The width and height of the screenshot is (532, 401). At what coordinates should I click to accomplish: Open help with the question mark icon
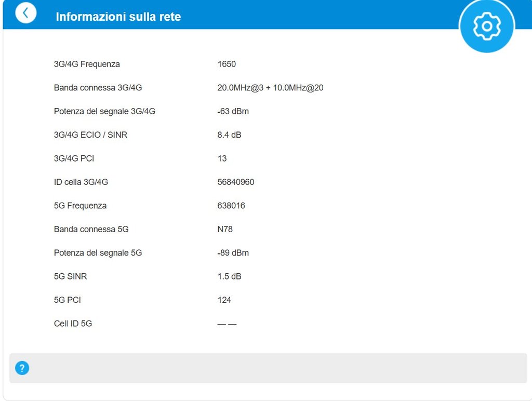pos(22,368)
